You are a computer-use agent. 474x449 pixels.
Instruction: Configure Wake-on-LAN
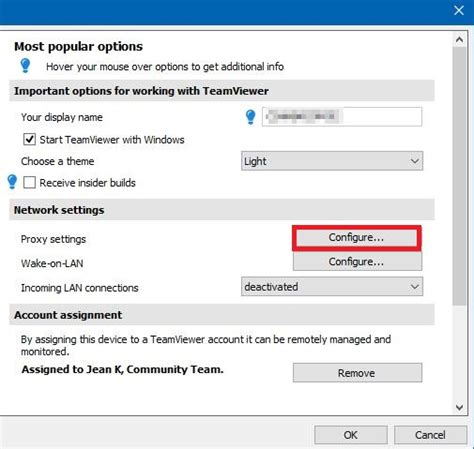[357, 261]
